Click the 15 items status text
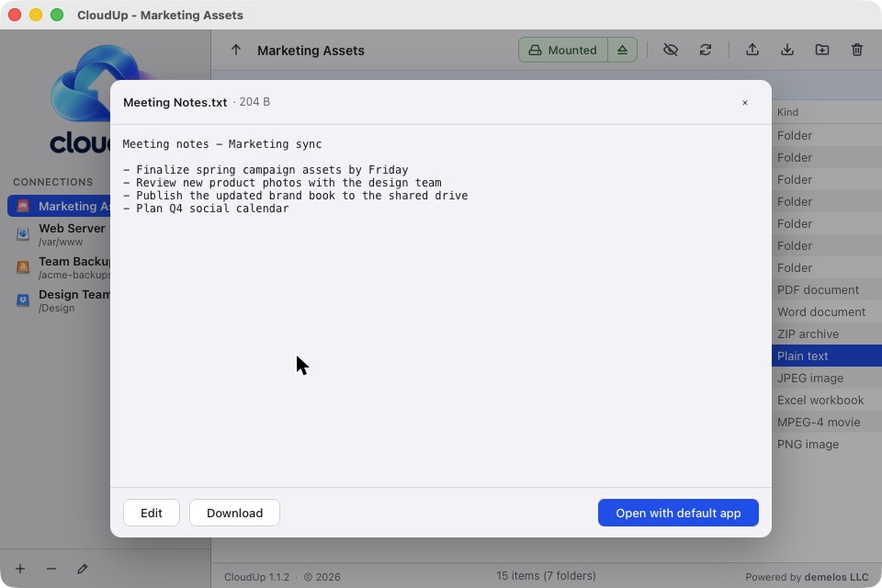This screenshot has width=882, height=588. point(546,576)
